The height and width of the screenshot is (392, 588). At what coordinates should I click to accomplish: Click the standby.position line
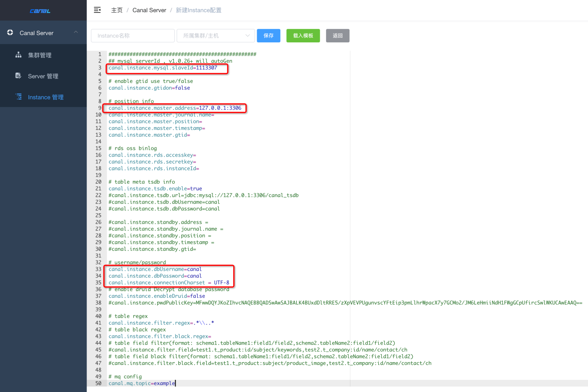pyautogui.click(x=160, y=235)
